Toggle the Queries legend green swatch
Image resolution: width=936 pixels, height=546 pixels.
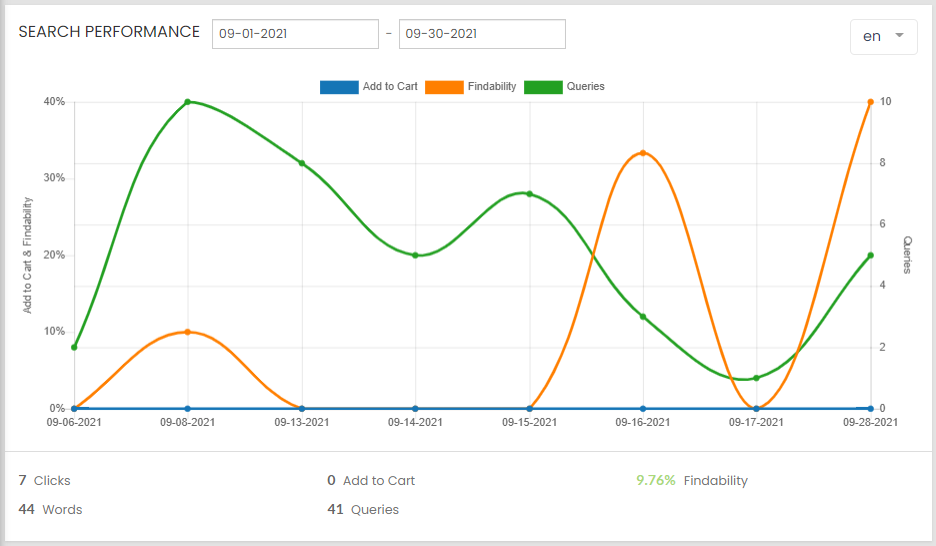(543, 87)
